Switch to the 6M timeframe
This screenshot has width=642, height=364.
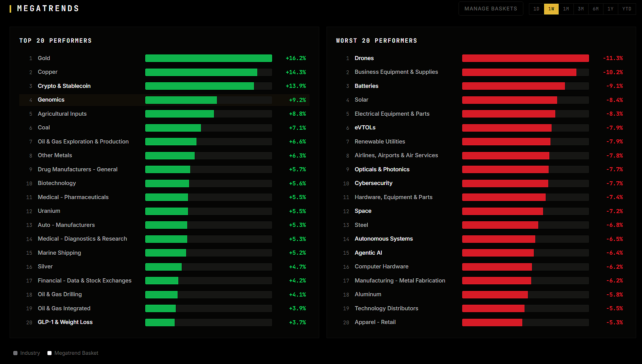596,9
